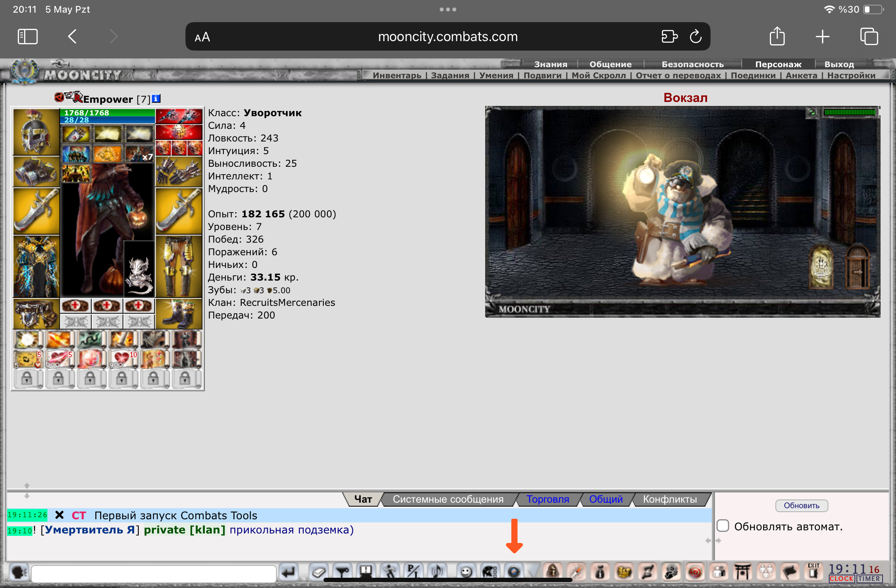896x588 pixels.
Task: Open Safari share icon
Action: point(777,37)
